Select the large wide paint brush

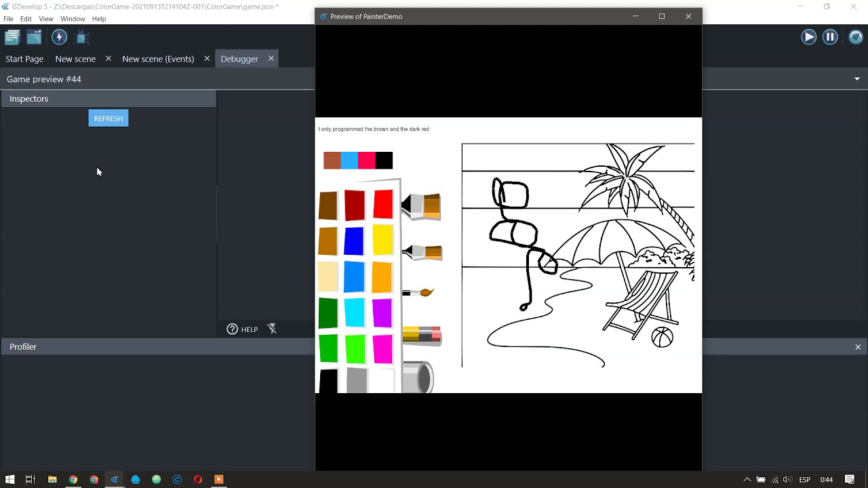tap(421, 206)
